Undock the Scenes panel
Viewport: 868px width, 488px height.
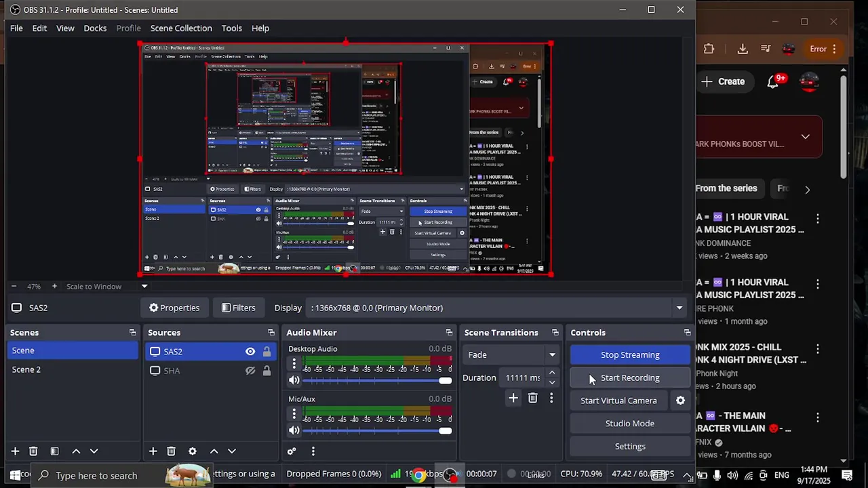pyautogui.click(x=132, y=333)
